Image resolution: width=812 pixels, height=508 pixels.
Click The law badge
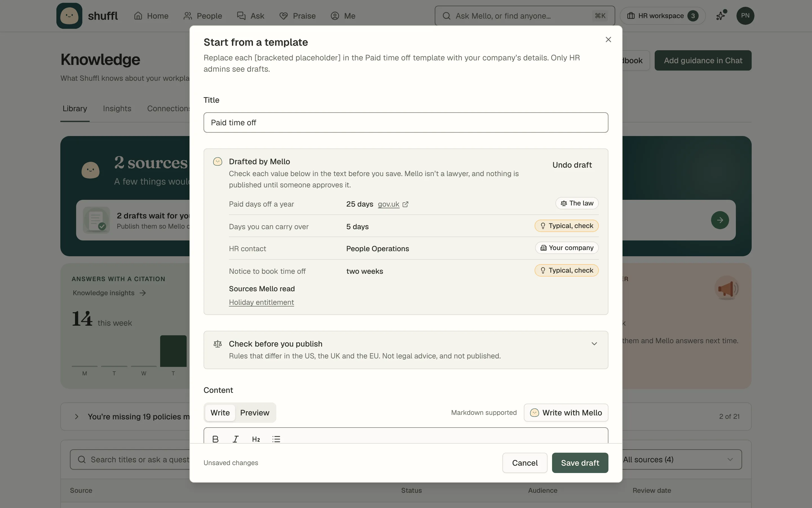tap(577, 203)
